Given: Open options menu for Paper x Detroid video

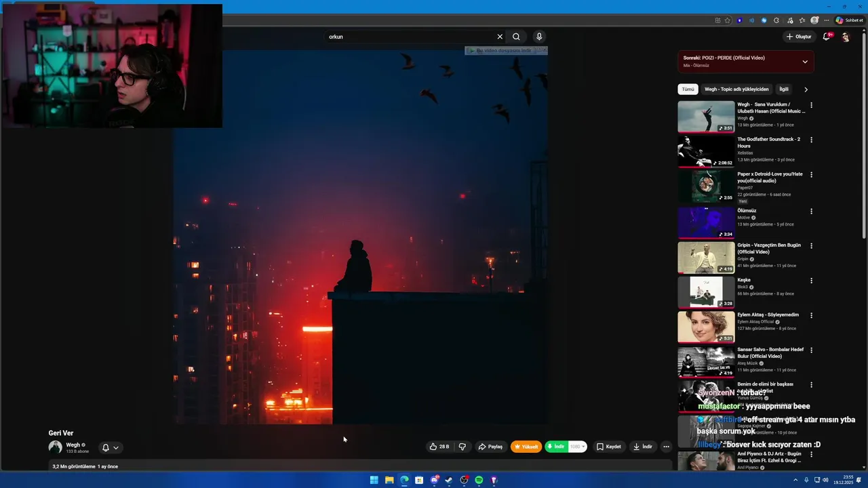Looking at the screenshot, I should tap(811, 175).
